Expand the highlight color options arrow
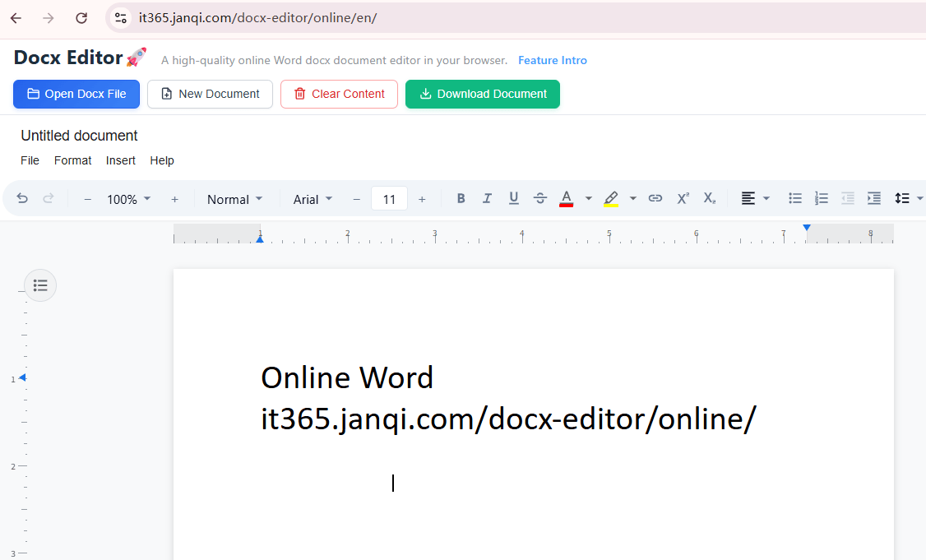This screenshot has width=926, height=560. coord(633,198)
